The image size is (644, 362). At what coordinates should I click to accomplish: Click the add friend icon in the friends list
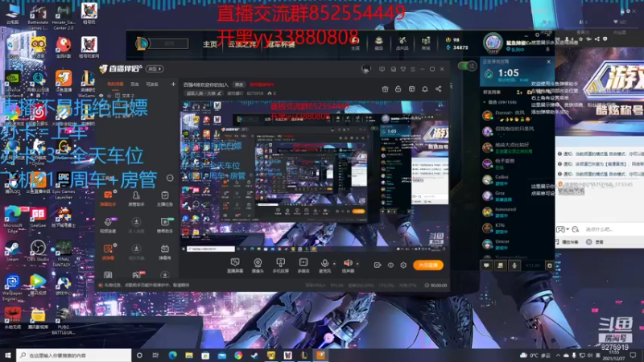click(x=519, y=93)
